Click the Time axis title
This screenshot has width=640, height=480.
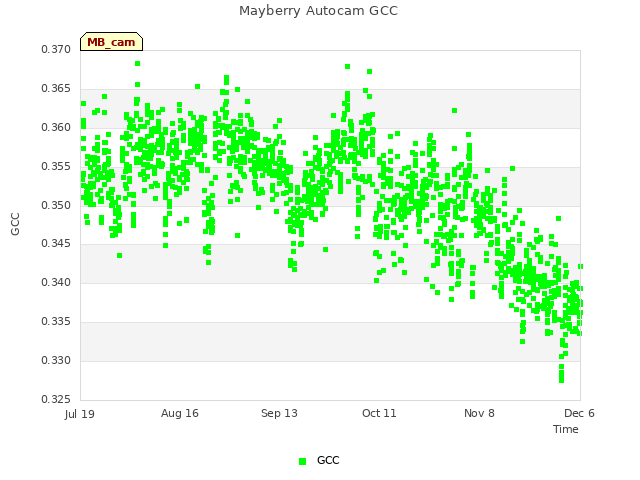point(566,429)
